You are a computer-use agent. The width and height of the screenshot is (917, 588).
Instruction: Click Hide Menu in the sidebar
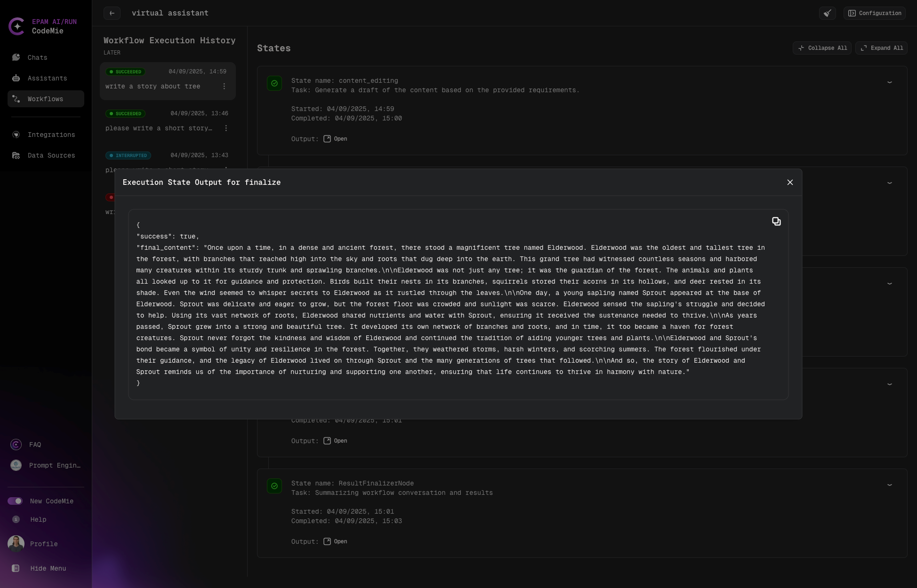click(x=48, y=568)
